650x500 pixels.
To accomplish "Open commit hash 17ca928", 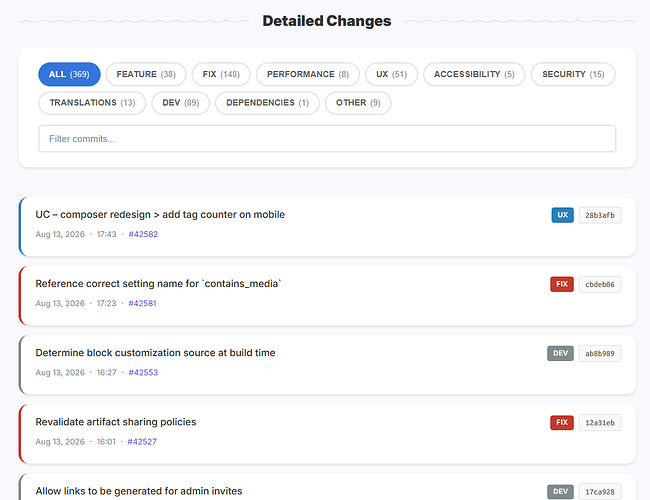I will point(600,492).
